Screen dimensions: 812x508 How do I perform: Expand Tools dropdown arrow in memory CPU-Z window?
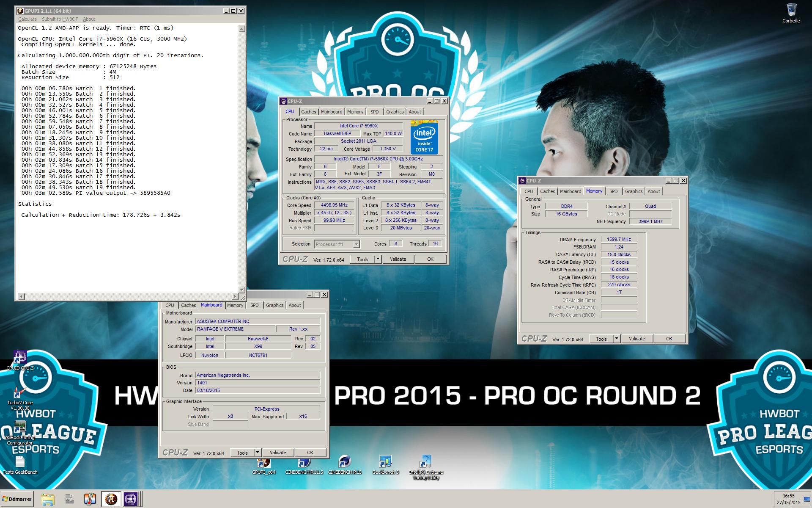tap(617, 339)
